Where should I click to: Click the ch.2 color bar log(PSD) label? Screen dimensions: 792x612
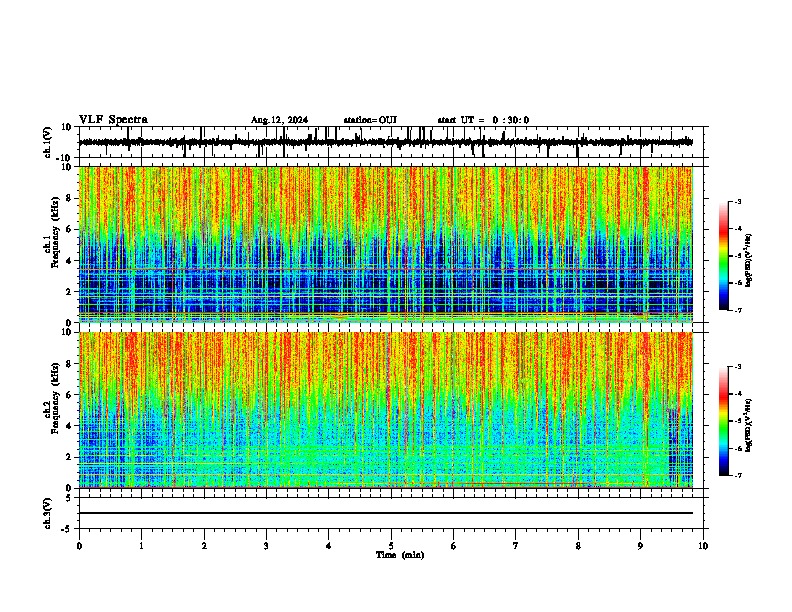[749, 426]
